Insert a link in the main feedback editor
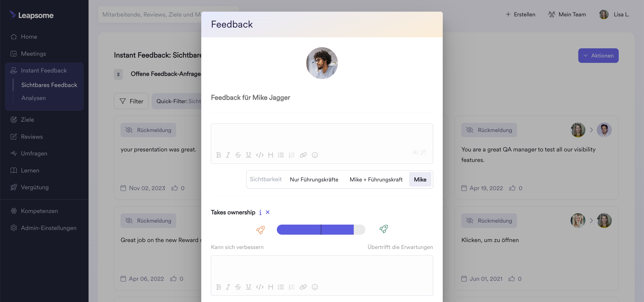 coord(303,155)
